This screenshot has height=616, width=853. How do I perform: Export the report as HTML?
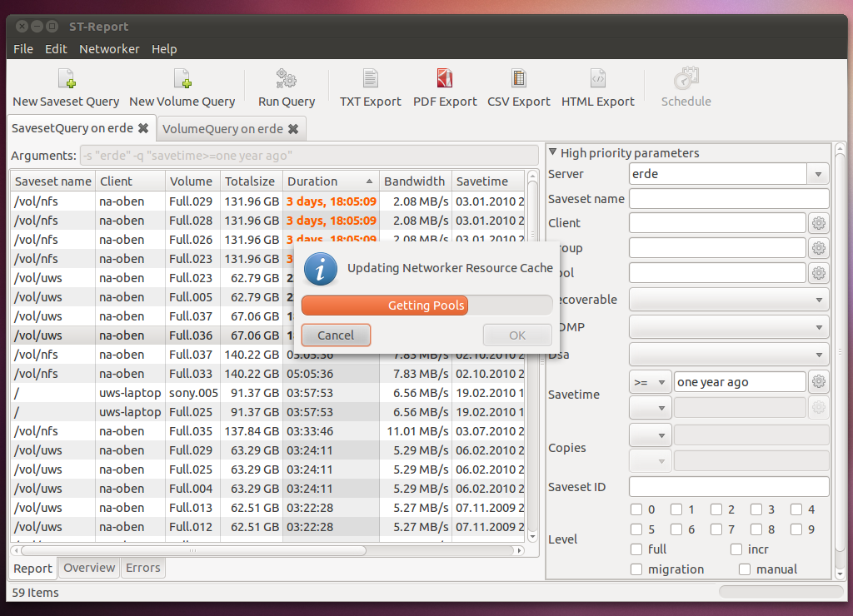(x=598, y=87)
